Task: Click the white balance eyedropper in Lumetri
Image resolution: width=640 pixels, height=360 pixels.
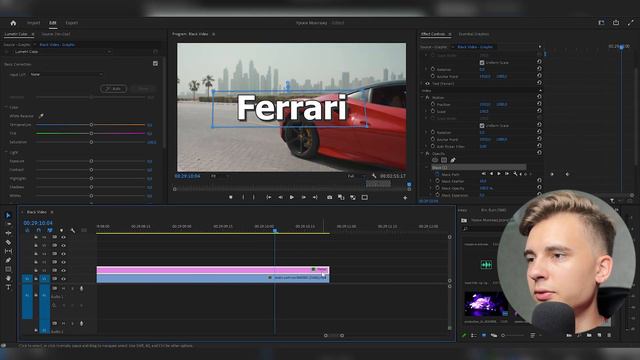Action: point(41,116)
